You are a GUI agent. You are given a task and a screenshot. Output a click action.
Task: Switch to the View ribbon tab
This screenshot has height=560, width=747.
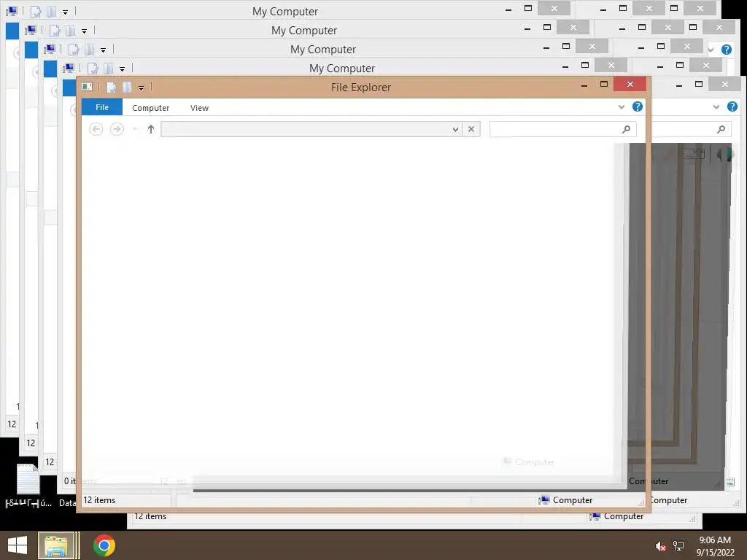pyautogui.click(x=199, y=108)
